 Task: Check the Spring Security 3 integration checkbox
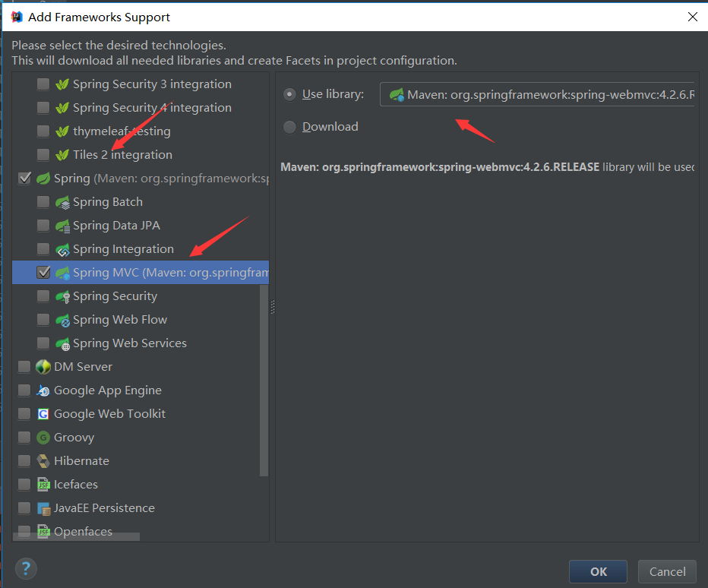(x=43, y=84)
